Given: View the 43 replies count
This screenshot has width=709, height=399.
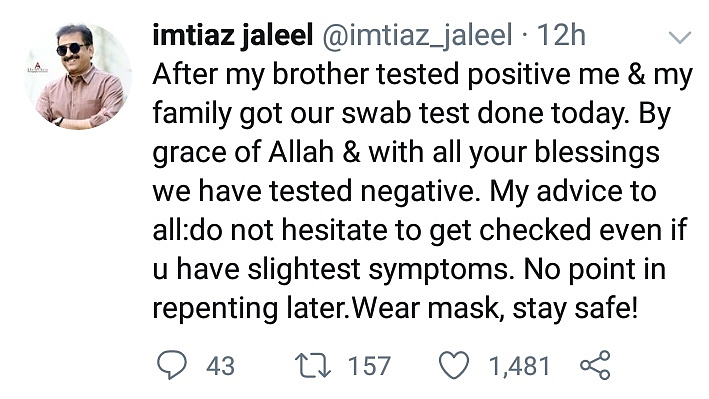Looking at the screenshot, I should 220,366.
